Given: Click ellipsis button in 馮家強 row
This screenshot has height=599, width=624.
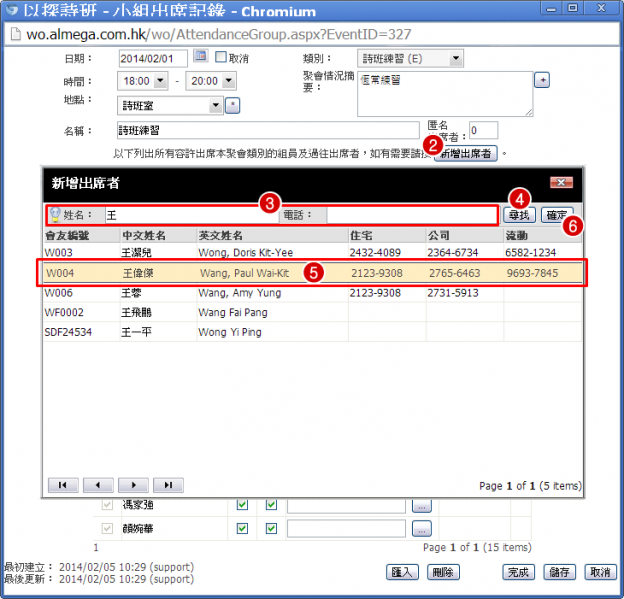Looking at the screenshot, I should [421, 505].
